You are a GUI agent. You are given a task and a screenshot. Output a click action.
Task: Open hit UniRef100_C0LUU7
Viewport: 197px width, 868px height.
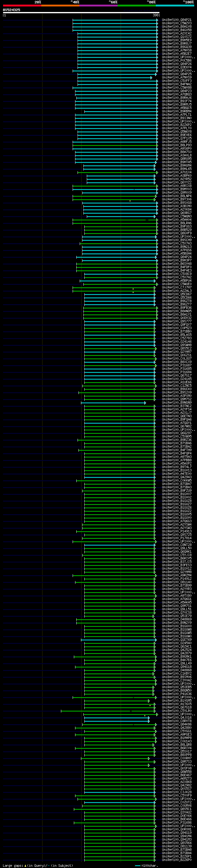pos(177,358)
